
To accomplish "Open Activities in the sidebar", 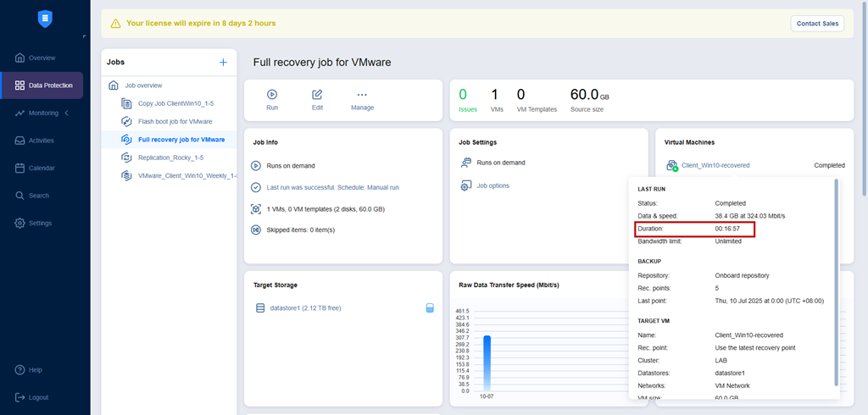I will (42, 141).
